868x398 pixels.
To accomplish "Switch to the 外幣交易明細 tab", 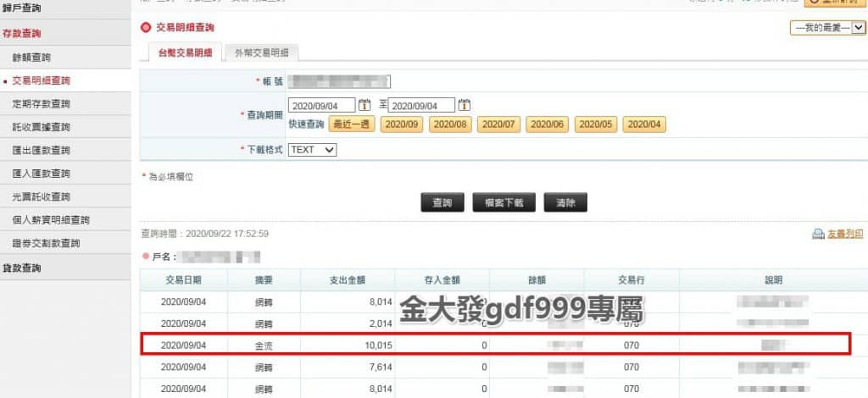I will pos(261,53).
